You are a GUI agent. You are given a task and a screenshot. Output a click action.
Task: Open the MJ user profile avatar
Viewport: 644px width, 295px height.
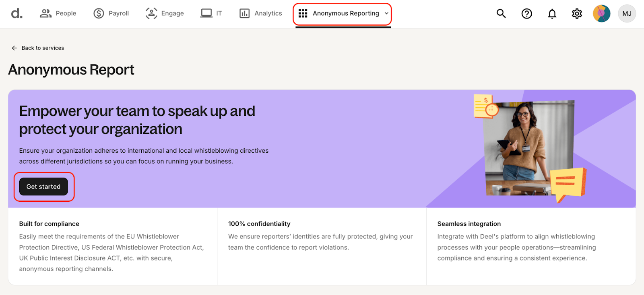[627, 14]
